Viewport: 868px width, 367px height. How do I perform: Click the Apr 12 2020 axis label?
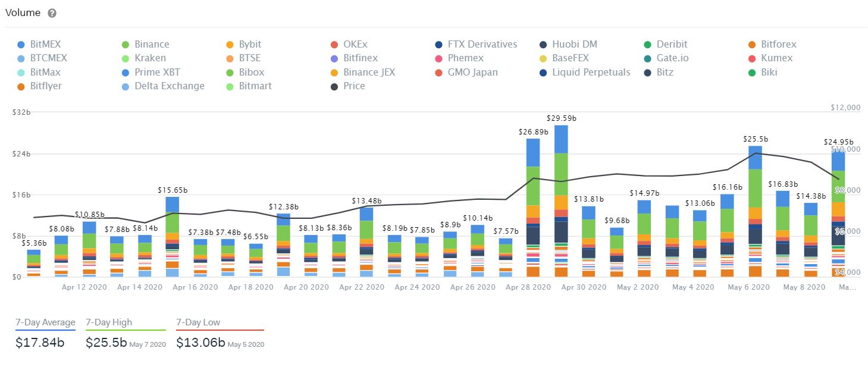84,287
